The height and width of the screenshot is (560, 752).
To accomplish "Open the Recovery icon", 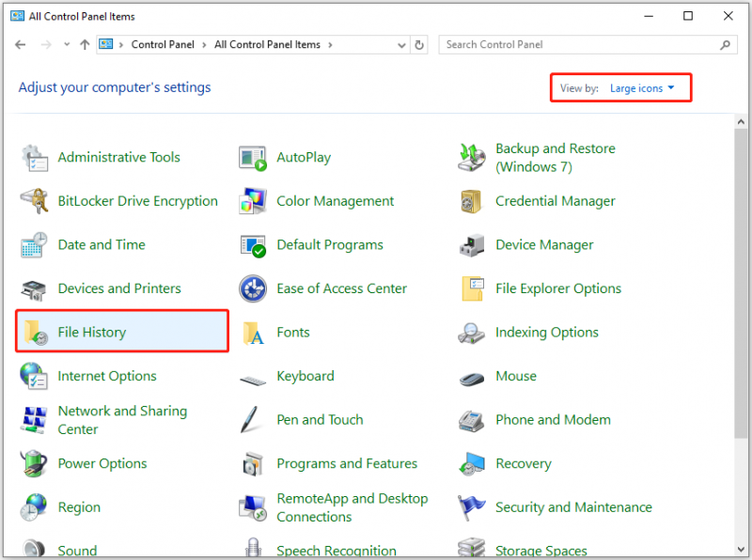I will [x=472, y=463].
